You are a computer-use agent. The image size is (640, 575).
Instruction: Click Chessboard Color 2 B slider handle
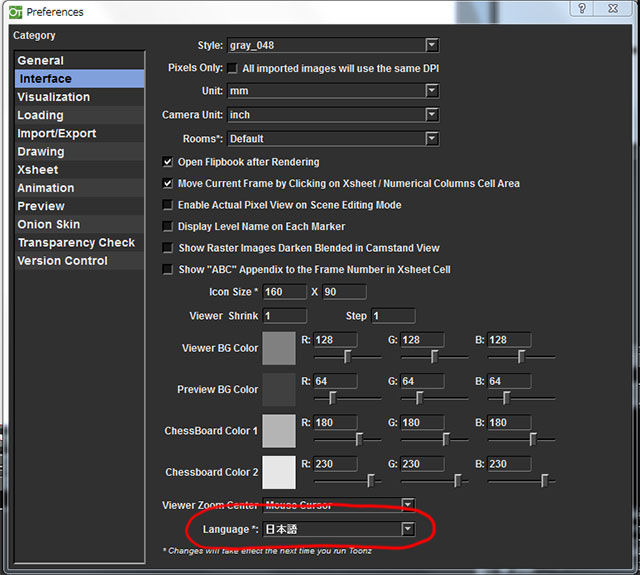coord(545,481)
